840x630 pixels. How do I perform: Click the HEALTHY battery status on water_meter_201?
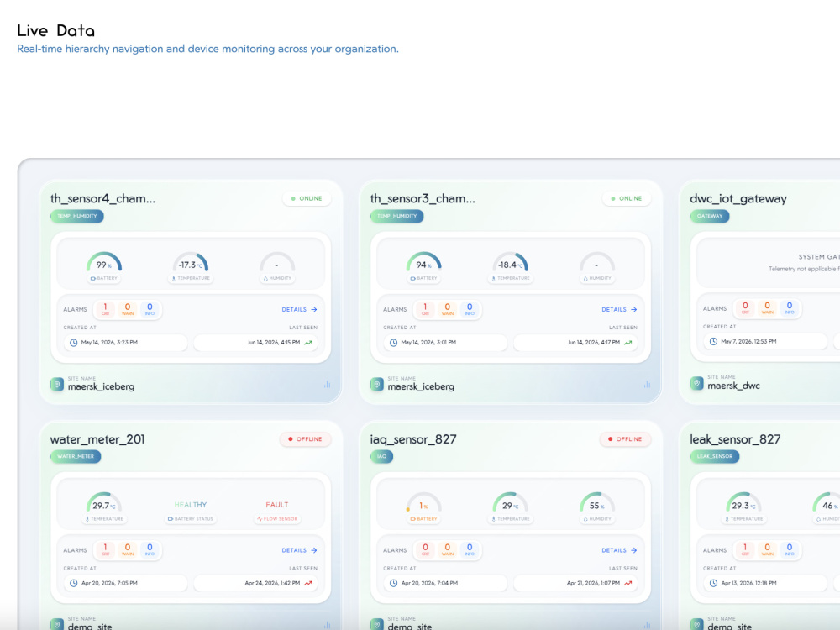click(x=190, y=505)
